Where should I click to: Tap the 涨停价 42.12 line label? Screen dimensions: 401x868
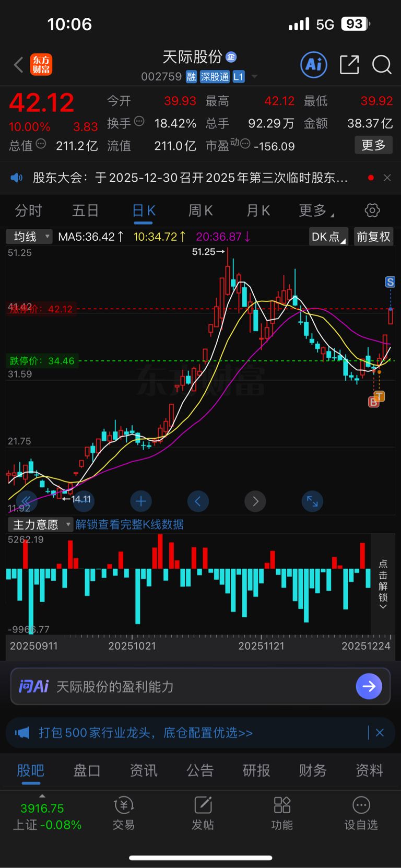click(41, 309)
